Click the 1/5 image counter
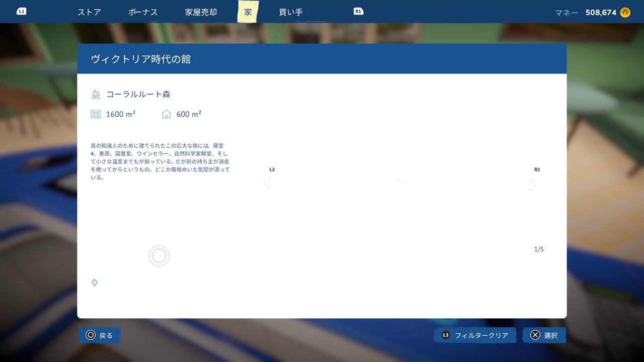Screen dimensions: 644x362 click(x=539, y=249)
